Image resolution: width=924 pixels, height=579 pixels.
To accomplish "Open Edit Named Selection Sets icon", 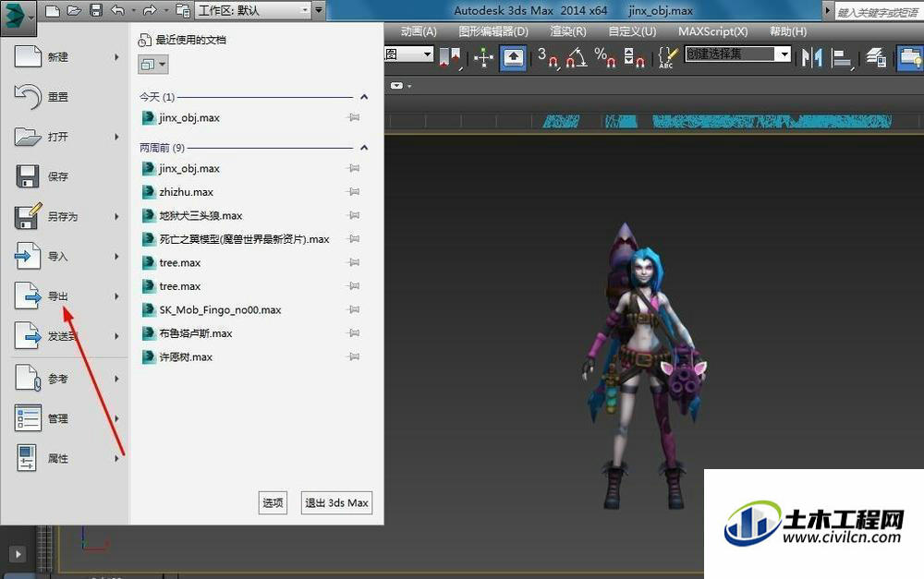I will tap(667, 58).
